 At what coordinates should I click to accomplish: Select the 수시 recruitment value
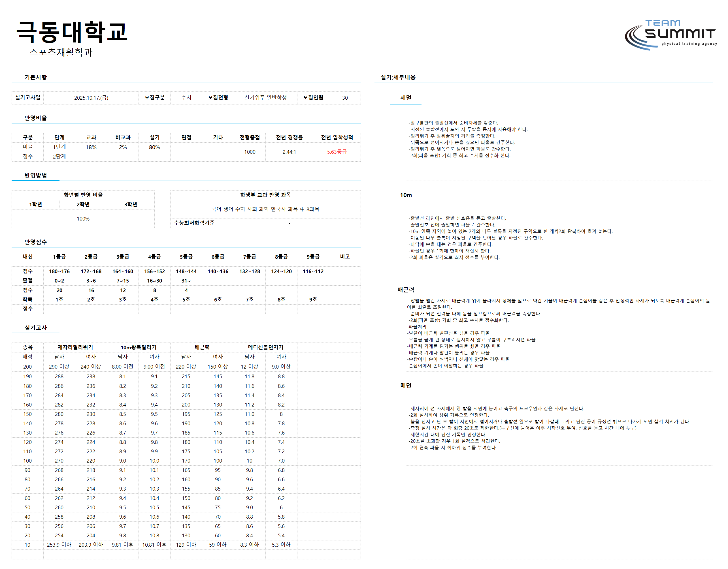pos(186,98)
